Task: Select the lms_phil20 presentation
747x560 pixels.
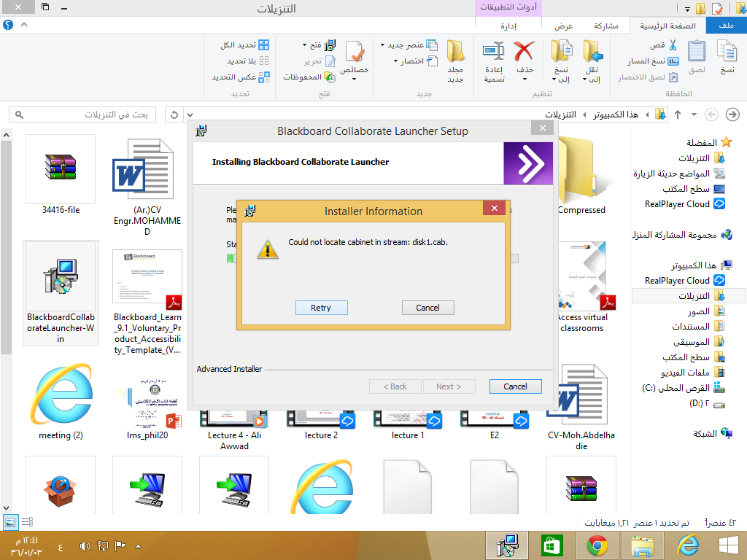Action: [147, 408]
